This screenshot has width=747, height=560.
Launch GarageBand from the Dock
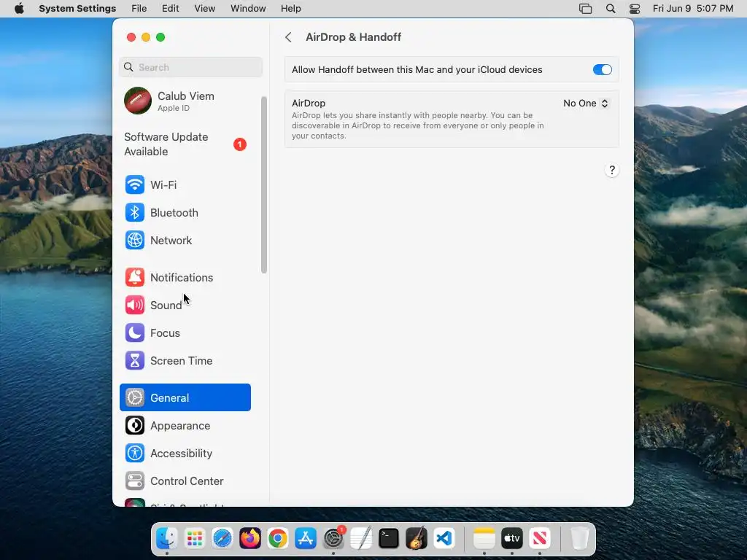pos(417,539)
